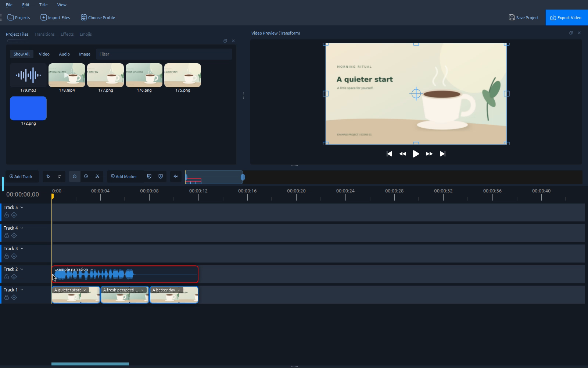Switch to the Emojis tab
Image resolution: width=588 pixels, height=368 pixels.
coord(86,34)
